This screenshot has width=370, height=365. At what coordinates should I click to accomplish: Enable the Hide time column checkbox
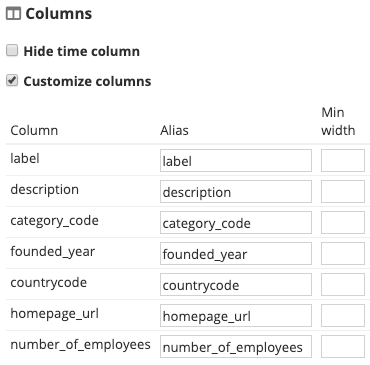[x=12, y=51]
